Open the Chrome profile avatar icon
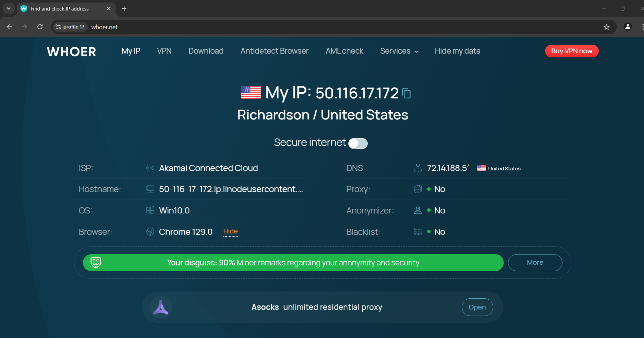This screenshot has height=338, width=644. tap(628, 27)
